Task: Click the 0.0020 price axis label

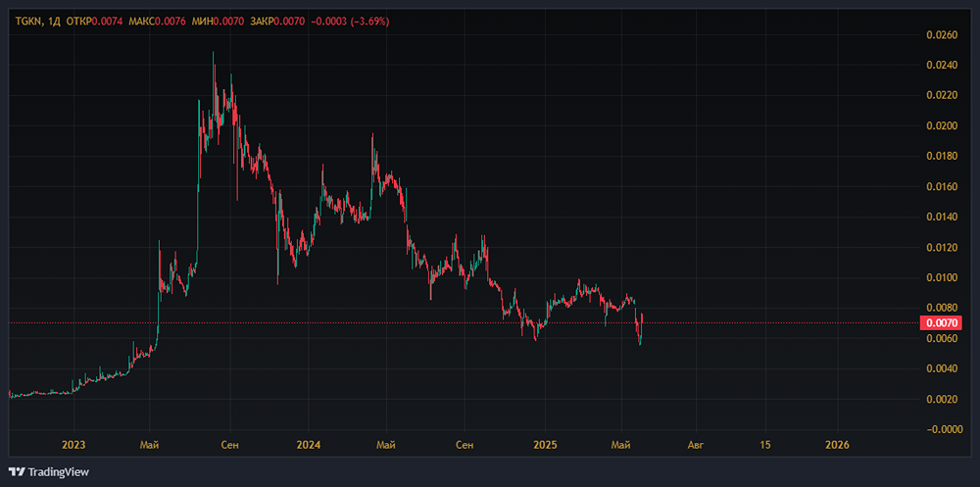Action: [x=941, y=400]
